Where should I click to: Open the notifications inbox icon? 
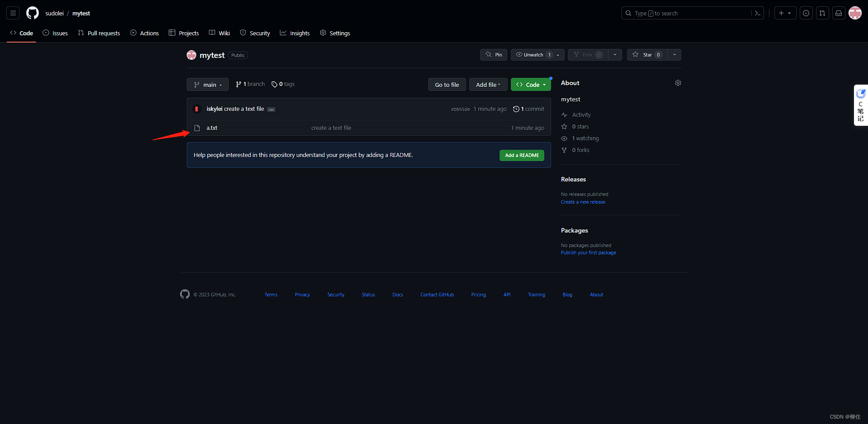tap(839, 13)
